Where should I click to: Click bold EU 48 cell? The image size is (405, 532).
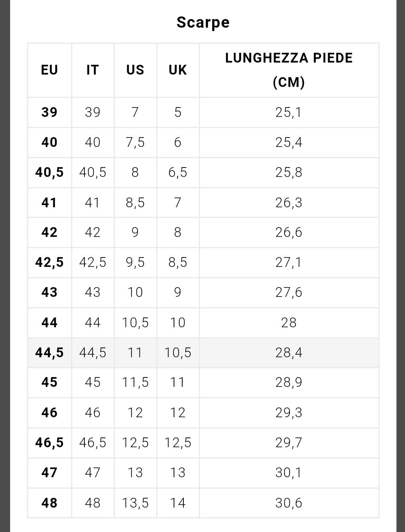(49, 503)
